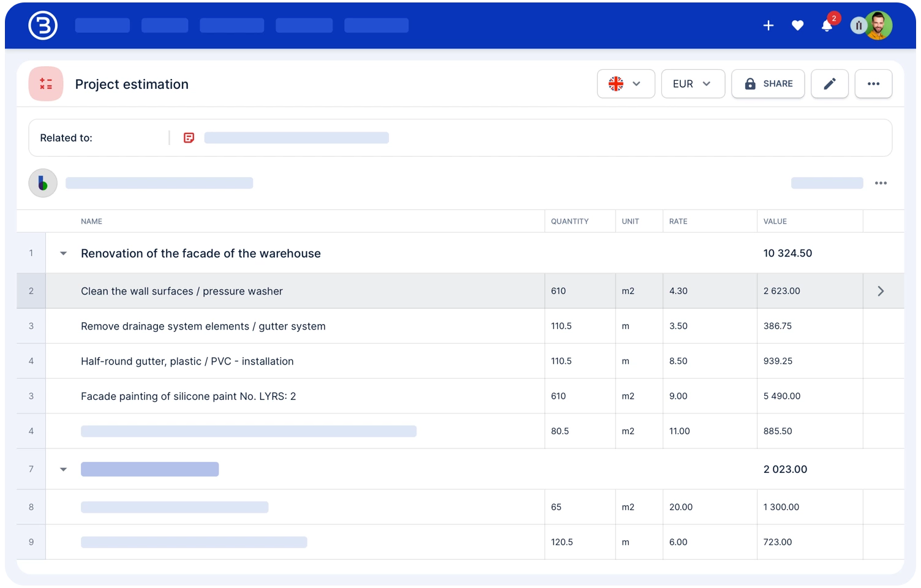Open details arrow for Clean the wall surfaces row
Viewport: 921px width, 588px height.
[x=881, y=291]
